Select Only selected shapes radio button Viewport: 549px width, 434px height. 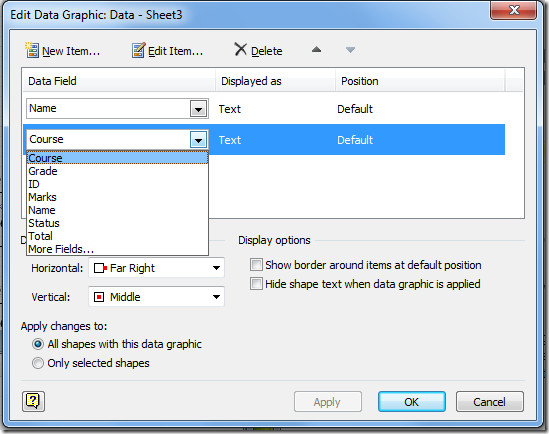38,363
